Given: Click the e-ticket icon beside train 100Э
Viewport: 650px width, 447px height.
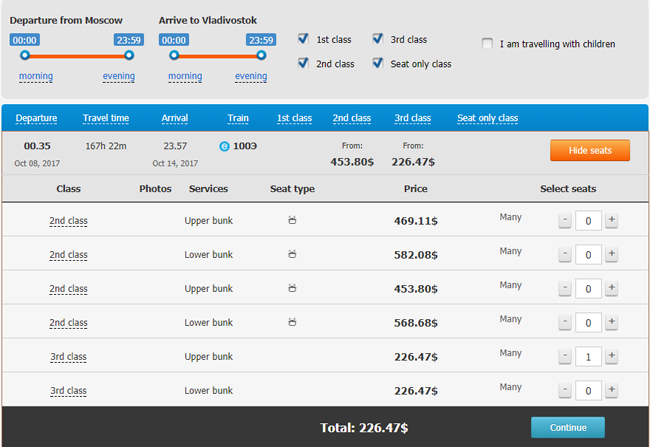Looking at the screenshot, I should click(x=225, y=146).
